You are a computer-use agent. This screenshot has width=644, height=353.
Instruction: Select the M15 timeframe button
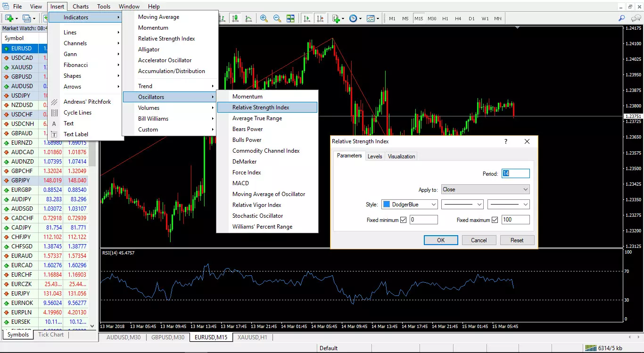tap(419, 18)
